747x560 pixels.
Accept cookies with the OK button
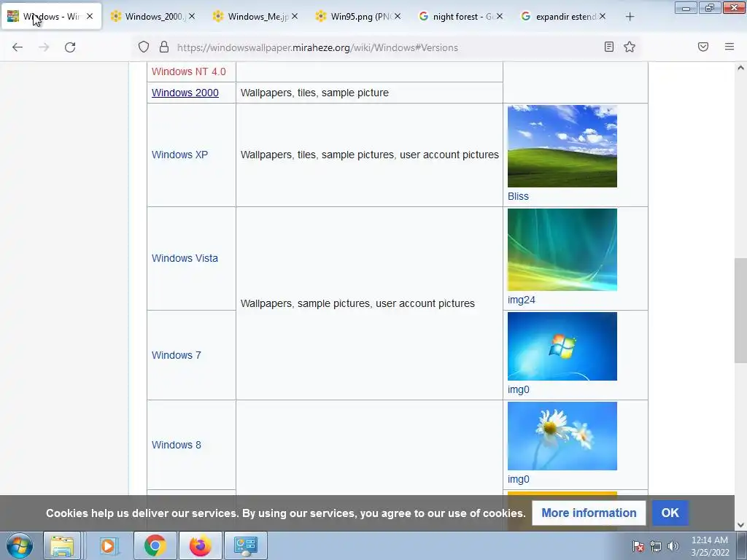tap(670, 513)
